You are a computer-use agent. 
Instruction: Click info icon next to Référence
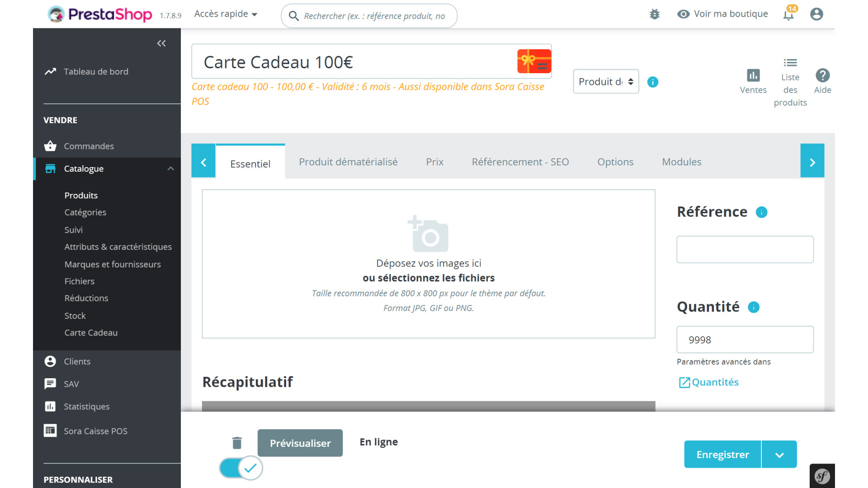pos(762,212)
